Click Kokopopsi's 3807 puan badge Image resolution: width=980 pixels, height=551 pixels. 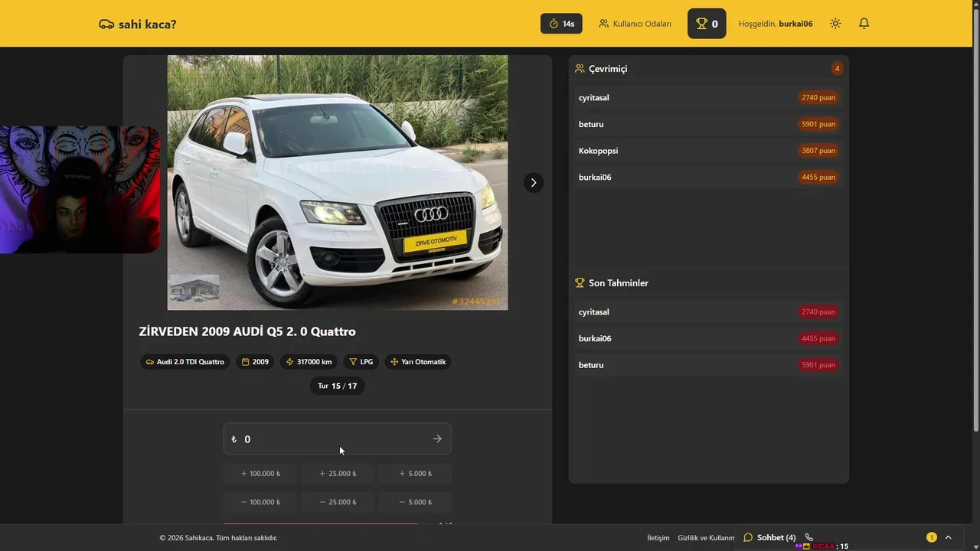coord(818,151)
